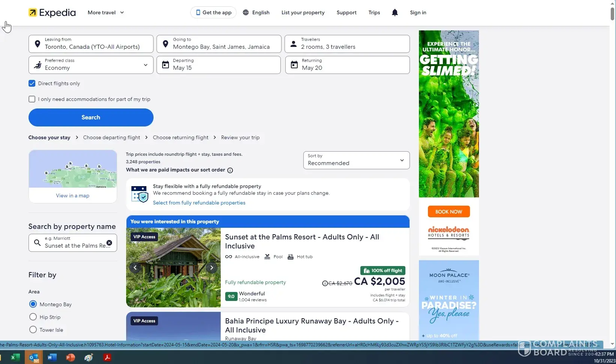
Task: Open the Trips menu item
Action: pos(374,12)
